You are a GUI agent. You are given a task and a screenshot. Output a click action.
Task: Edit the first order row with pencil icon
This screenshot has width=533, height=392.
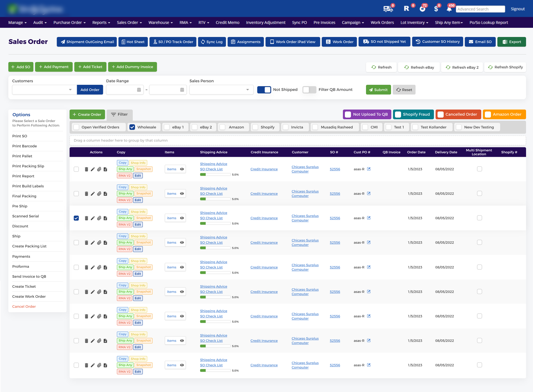point(93,169)
